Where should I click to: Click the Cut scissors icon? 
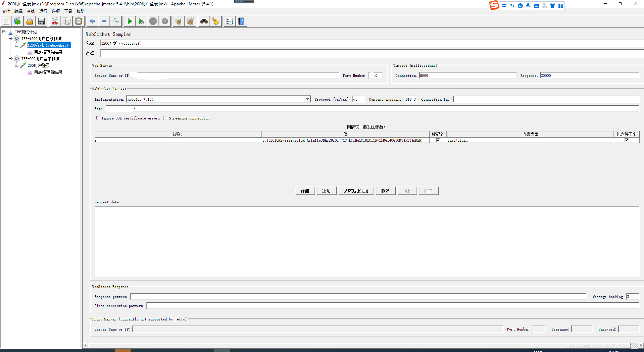coord(55,21)
